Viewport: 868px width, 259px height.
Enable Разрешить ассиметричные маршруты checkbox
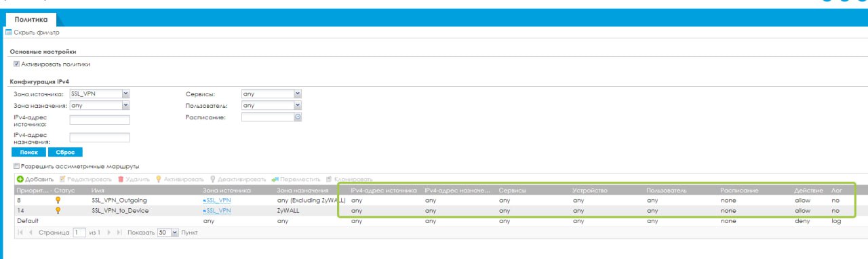click(16, 165)
